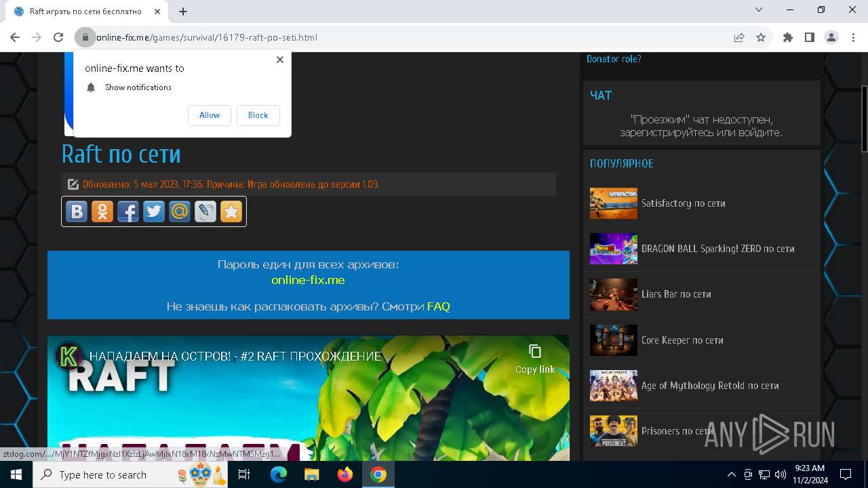Click password text online-fix.me

click(x=308, y=280)
